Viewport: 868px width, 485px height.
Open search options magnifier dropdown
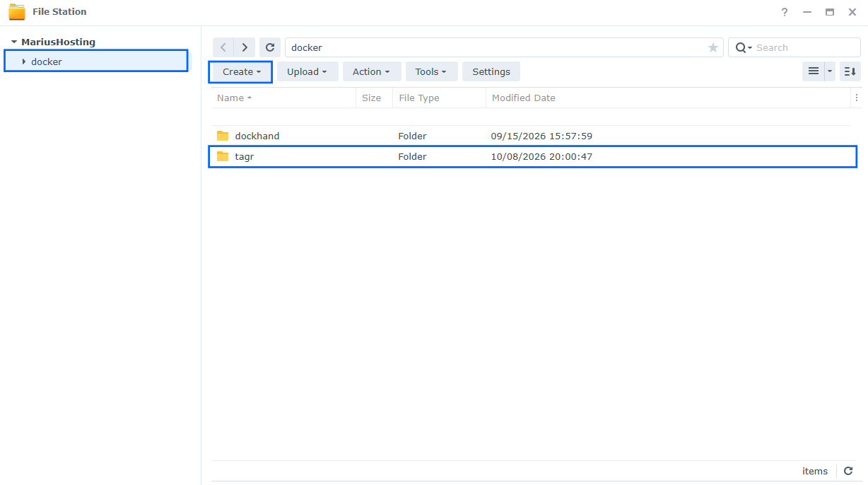click(744, 47)
